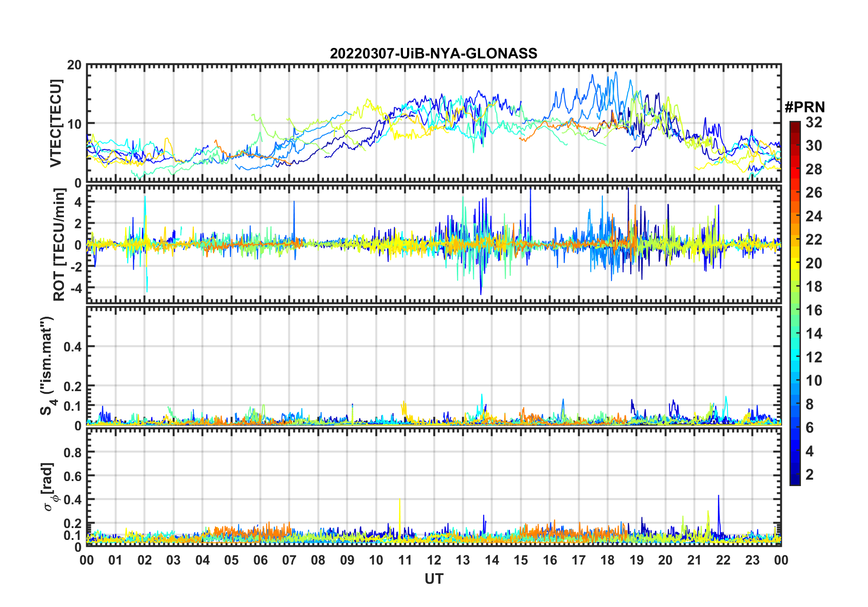The width and height of the screenshot is (868, 607).
Task: Click the ROT [TECU/min] axis label
Action: tap(59, 245)
